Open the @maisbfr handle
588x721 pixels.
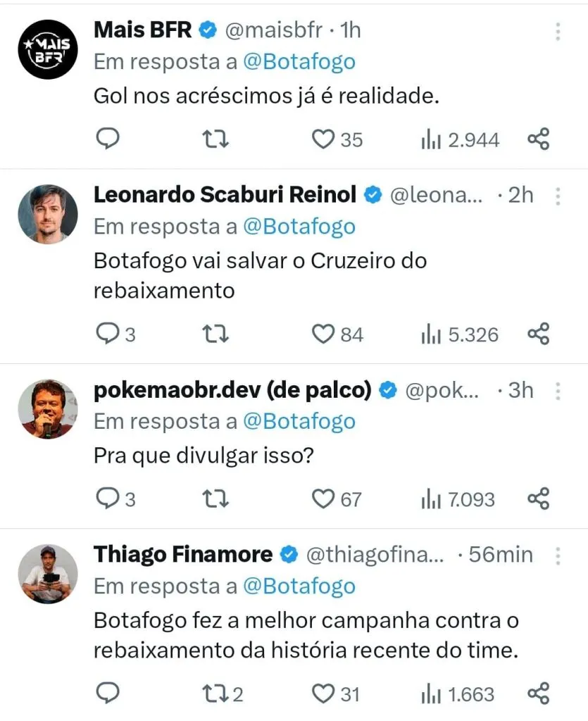pyautogui.click(x=273, y=30)
